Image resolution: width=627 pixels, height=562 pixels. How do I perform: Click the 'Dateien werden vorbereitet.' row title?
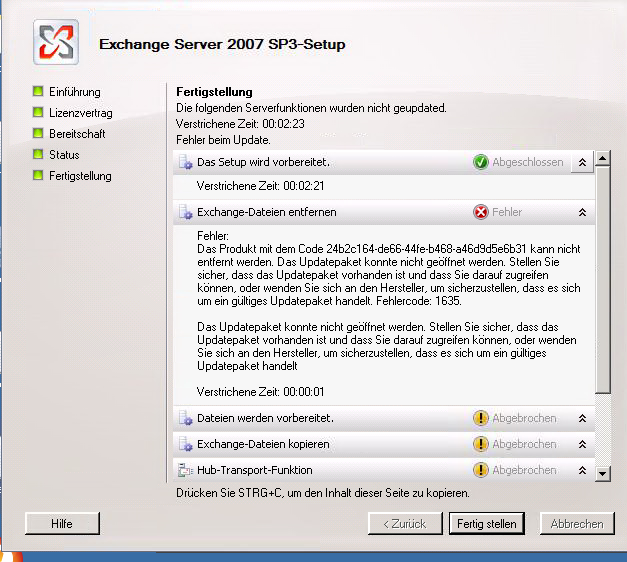click(266, 418)
